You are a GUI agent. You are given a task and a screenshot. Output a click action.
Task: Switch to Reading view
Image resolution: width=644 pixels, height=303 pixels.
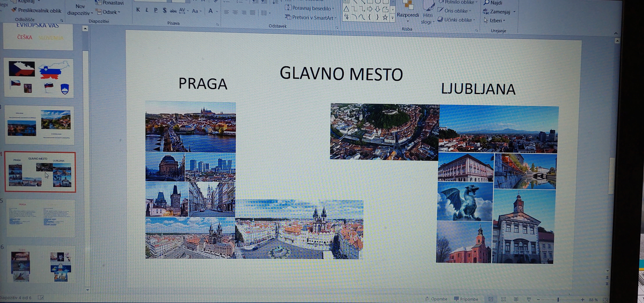[516, 299]
